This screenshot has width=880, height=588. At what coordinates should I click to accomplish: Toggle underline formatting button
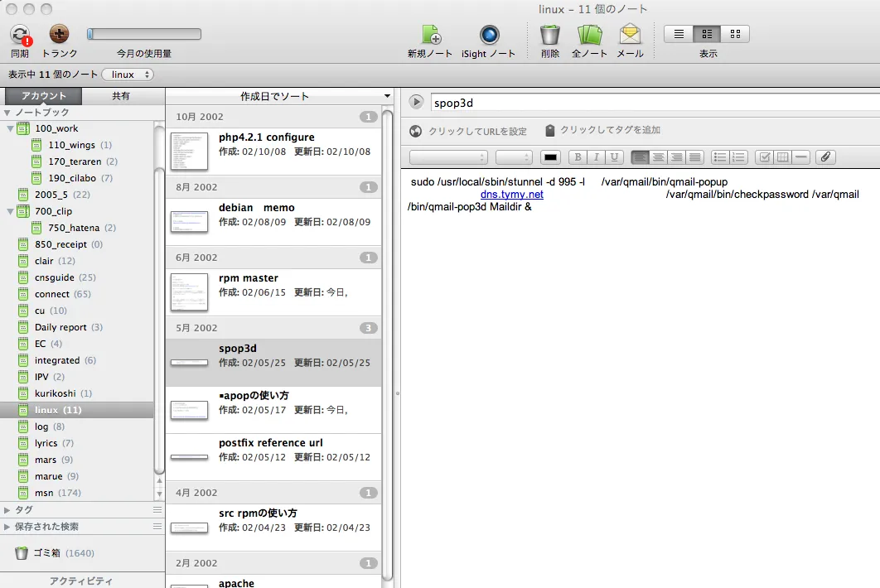point(614,157)
